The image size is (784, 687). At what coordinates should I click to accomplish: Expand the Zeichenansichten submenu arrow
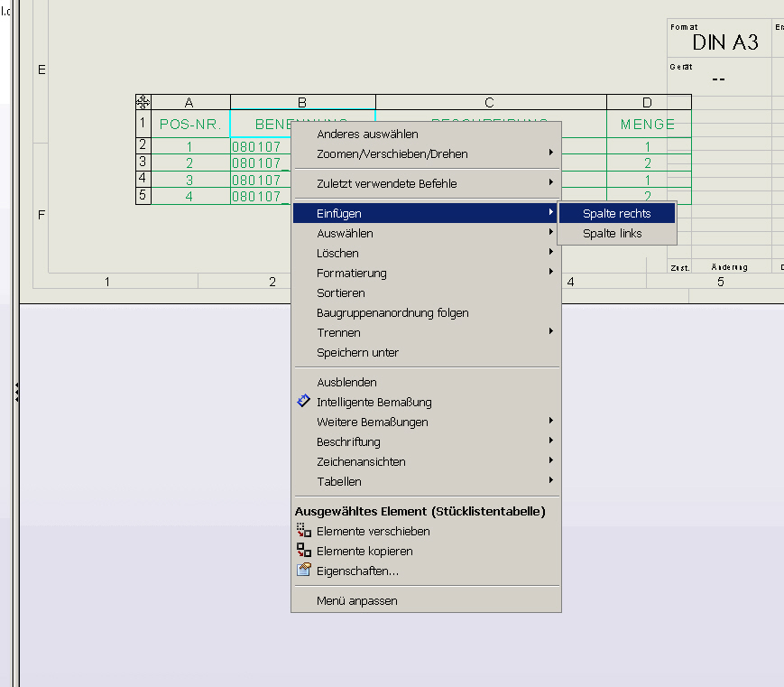(x=550, y=460)
